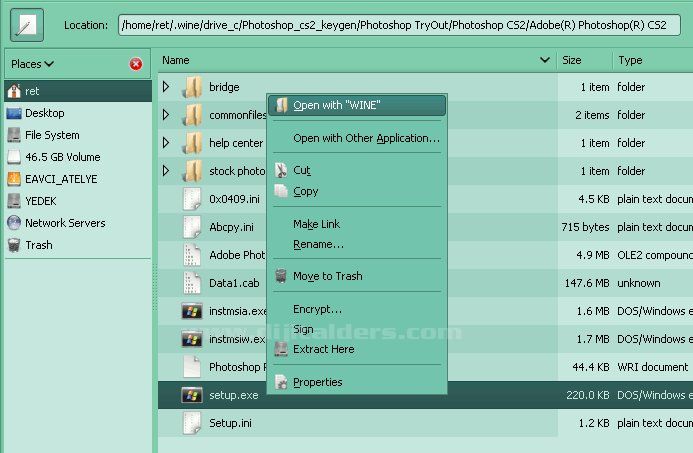The height and width of the screenshot is (453, 693).
Task: Click the location edit pencil button
Action: (27, 25)
